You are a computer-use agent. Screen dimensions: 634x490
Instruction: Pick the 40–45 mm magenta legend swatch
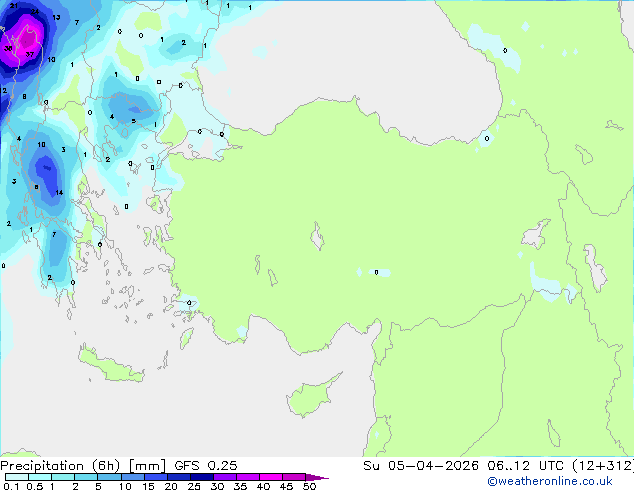tap(271, 477)
